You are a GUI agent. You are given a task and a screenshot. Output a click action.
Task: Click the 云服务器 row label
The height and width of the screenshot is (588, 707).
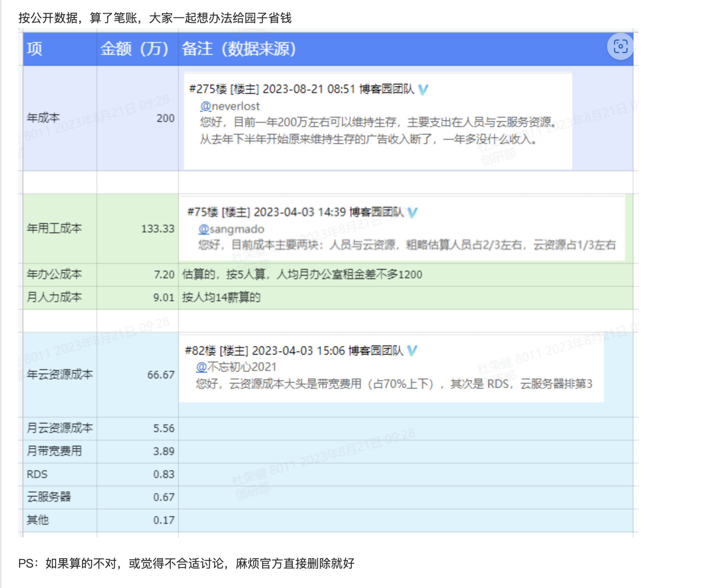[x=49, y=497]
